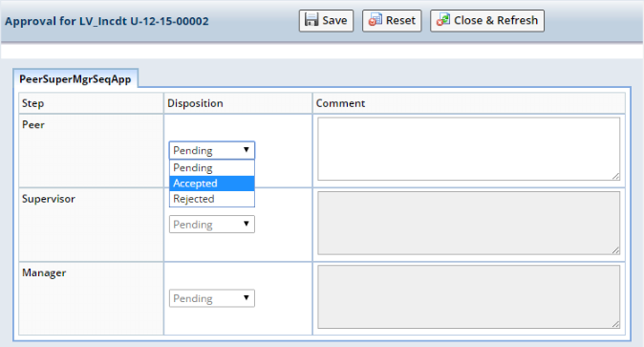Choose Pending option in open list
644x347 pixels.
(x=212, y=167)
